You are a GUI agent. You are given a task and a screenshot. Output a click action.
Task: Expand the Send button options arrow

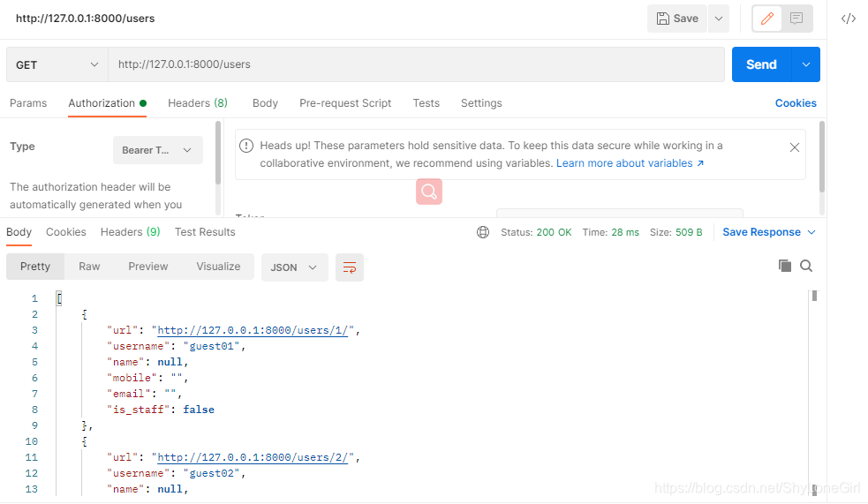(806, 64)
